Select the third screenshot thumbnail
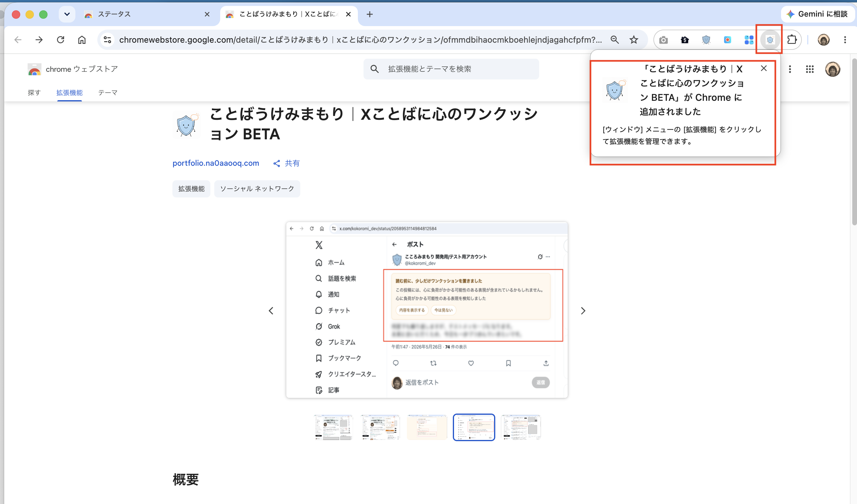The image size is (857, 504). coord(427,427)
